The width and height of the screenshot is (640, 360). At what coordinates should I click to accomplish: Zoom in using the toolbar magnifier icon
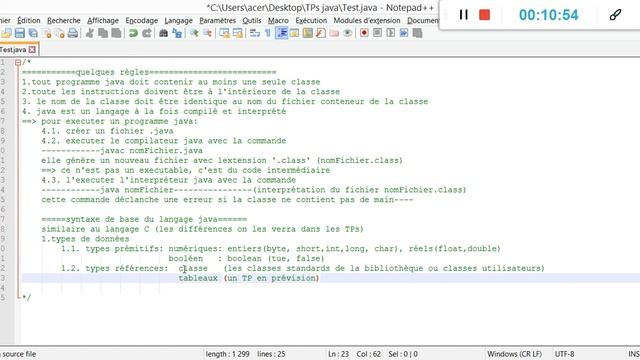click(194, 33)
